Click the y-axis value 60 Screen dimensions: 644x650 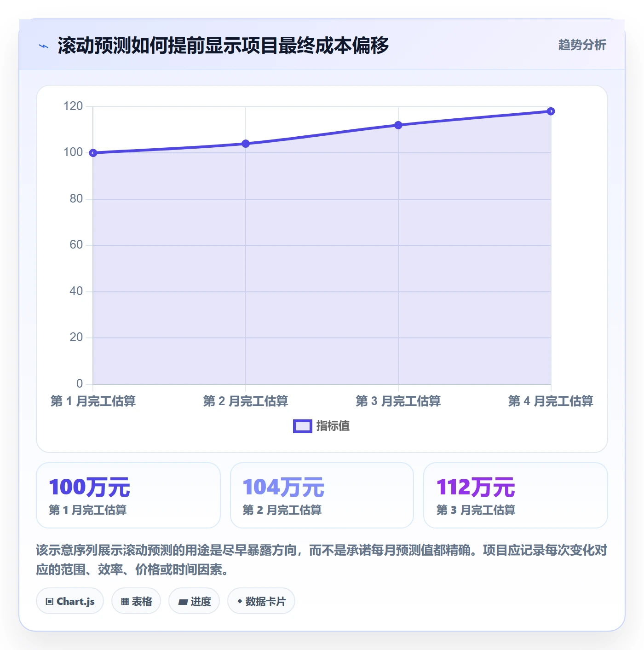(76, 245)
